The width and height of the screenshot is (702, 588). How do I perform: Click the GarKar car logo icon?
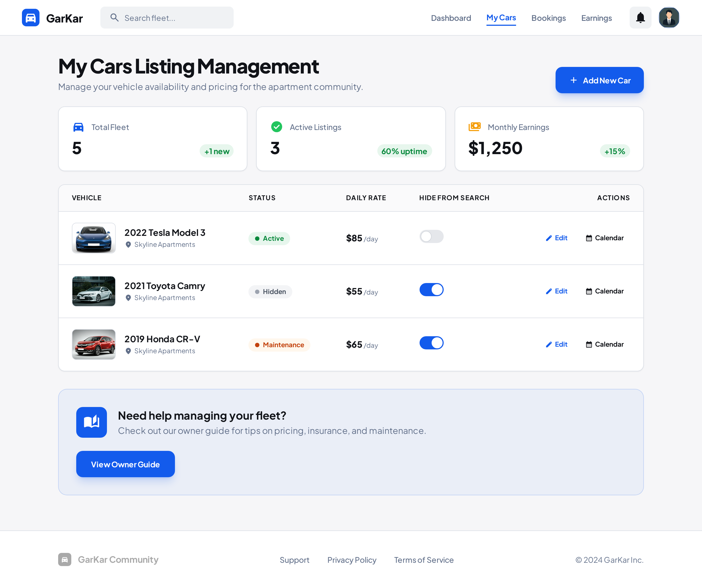tap(31, 18)
